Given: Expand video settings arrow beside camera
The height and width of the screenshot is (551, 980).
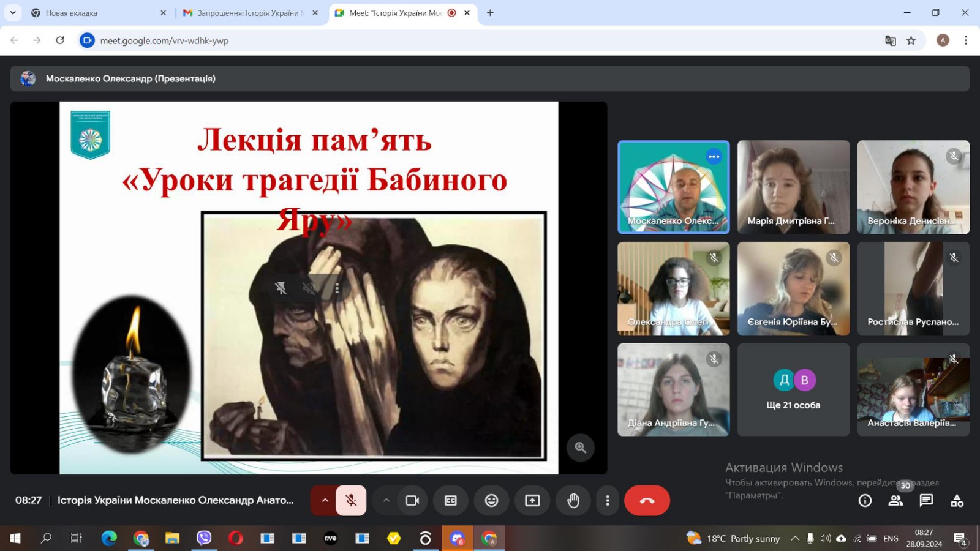Looking at the screenshot, I should 386,500.
